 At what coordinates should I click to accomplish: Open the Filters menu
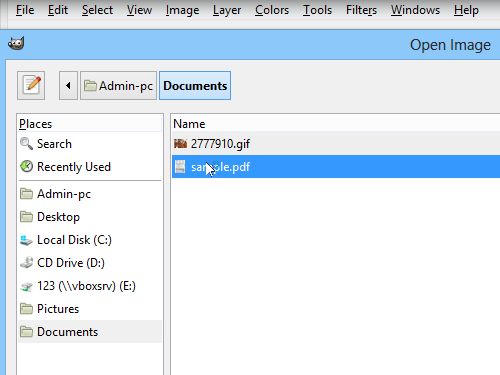[x=361, y=10]
